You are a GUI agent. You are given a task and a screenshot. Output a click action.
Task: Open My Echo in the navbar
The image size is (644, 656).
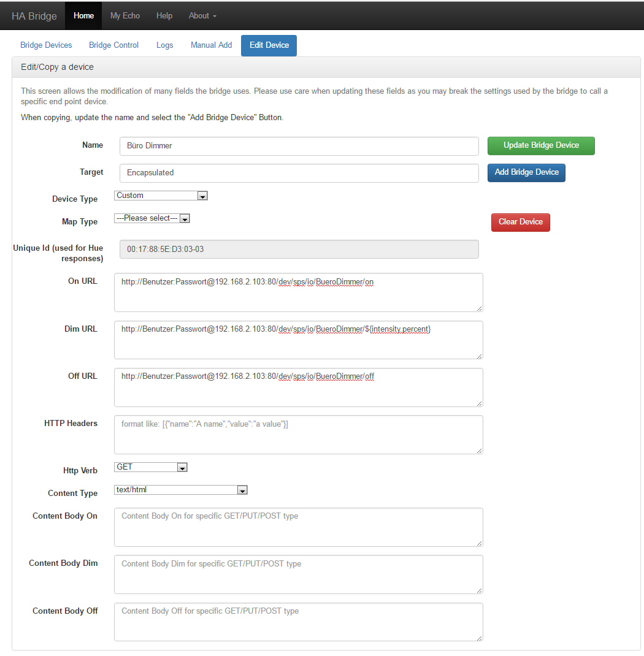pos(125,15)
